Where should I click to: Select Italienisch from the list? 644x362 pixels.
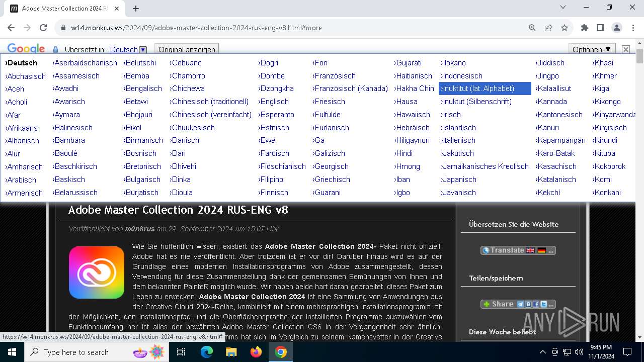pos(458,140)
